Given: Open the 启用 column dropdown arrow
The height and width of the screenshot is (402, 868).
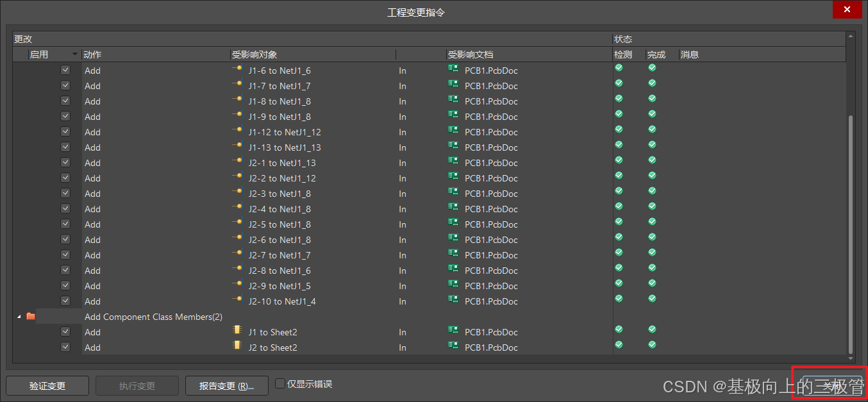Looking at the screenshot, I should pyautogui.click(x=75, y=54).
